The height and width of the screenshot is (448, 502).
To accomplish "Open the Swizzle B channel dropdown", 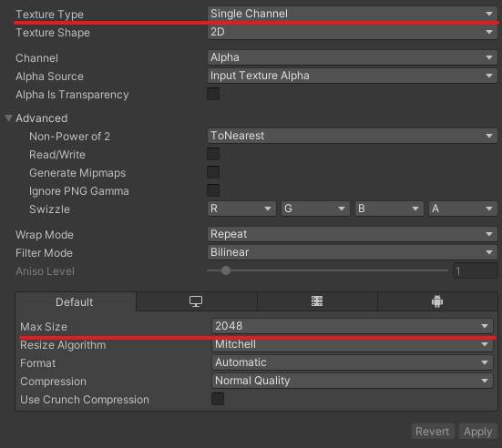I will pyautogui.click(x=389, y=209).
